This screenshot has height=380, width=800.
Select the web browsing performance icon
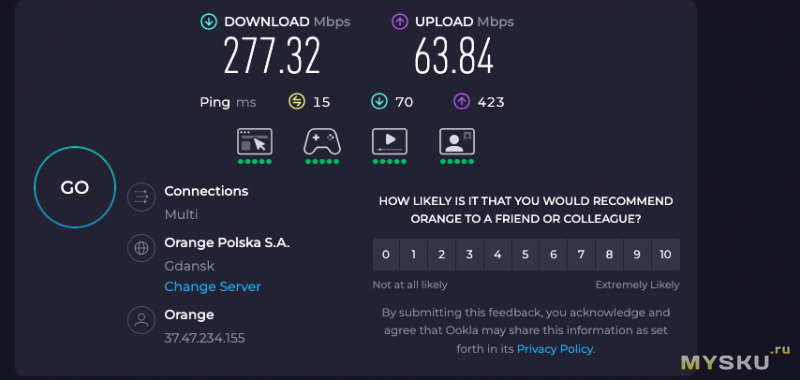click(255, 141)
